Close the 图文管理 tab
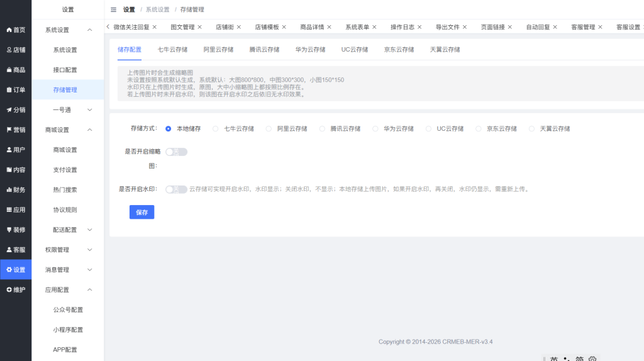Screen dimensions: 644x361 199,27
